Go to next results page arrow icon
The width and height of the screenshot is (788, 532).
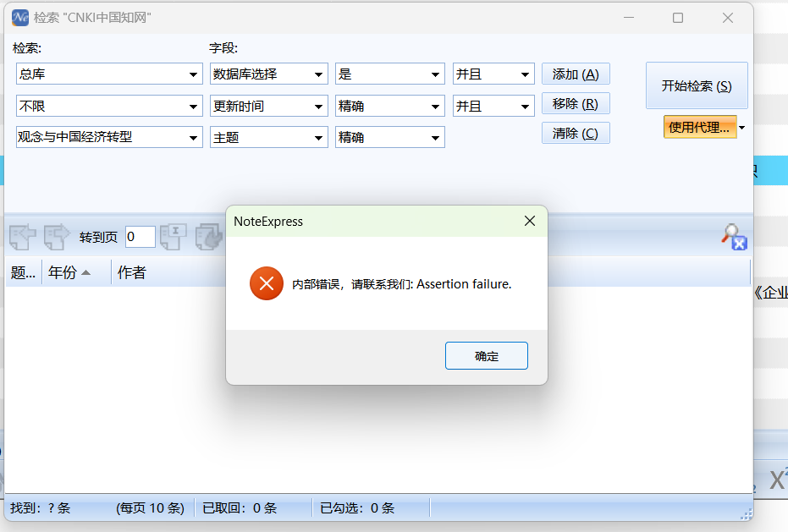(x=56, y=237)
